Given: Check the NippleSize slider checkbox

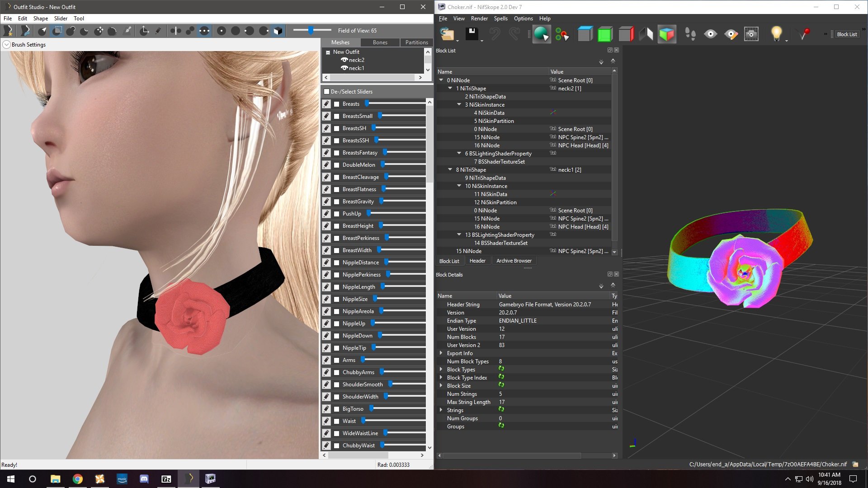Looking at the screenshot, I should pos(336,299).
